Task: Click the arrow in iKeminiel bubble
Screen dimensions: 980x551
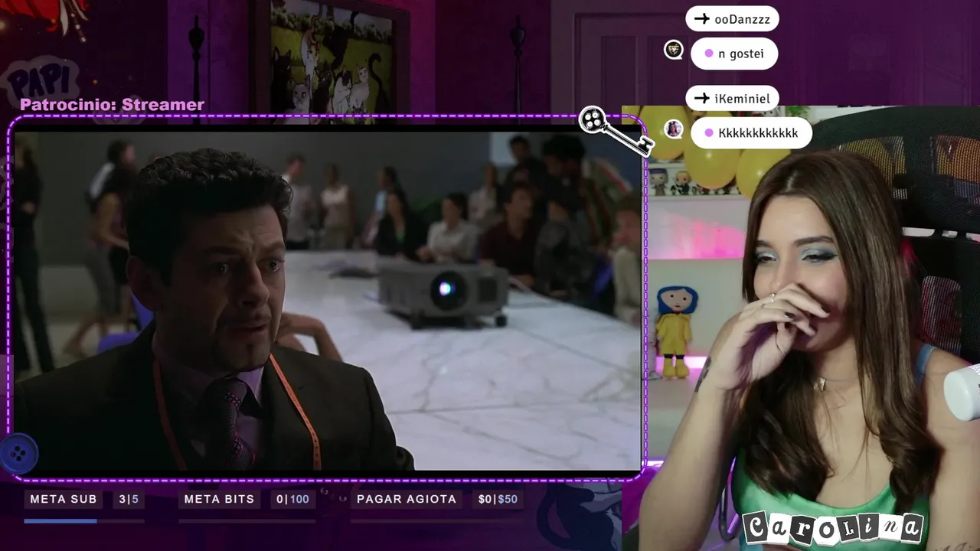Action: (x=701, y=98)
